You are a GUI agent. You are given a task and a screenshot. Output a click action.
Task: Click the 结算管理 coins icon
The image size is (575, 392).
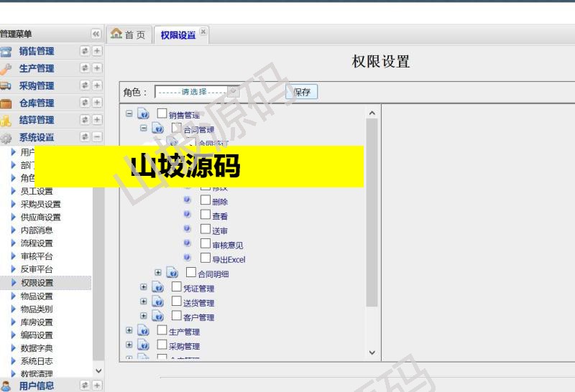pos(6,121)
